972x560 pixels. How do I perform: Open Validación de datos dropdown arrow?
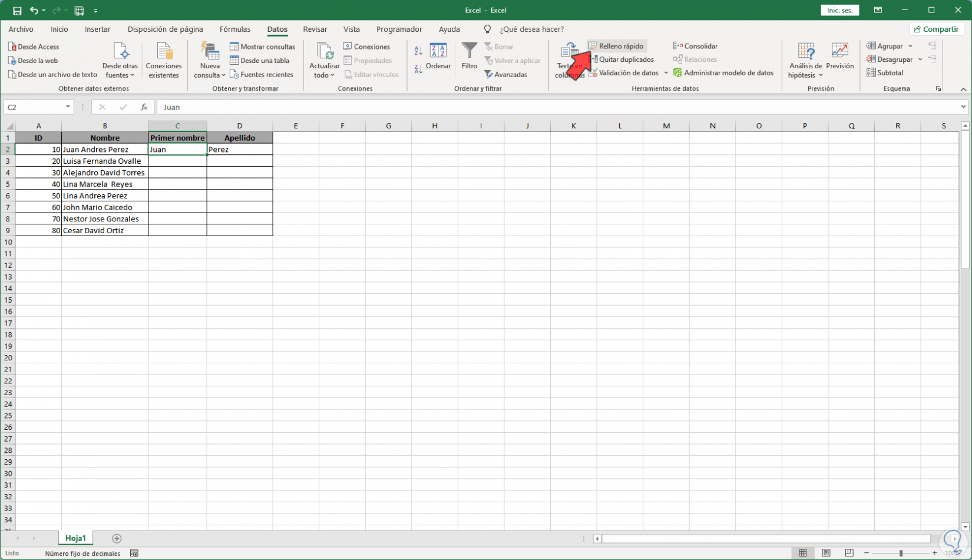point(666,73)
